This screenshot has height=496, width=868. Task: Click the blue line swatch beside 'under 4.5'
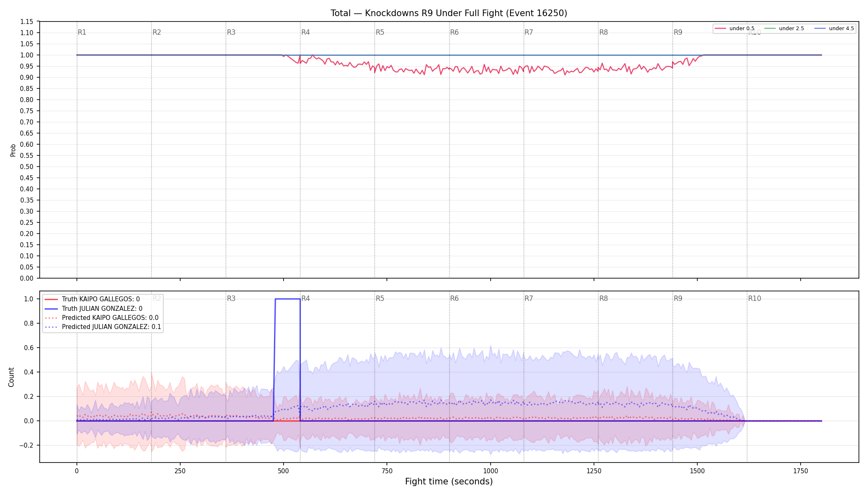point(820,29)
